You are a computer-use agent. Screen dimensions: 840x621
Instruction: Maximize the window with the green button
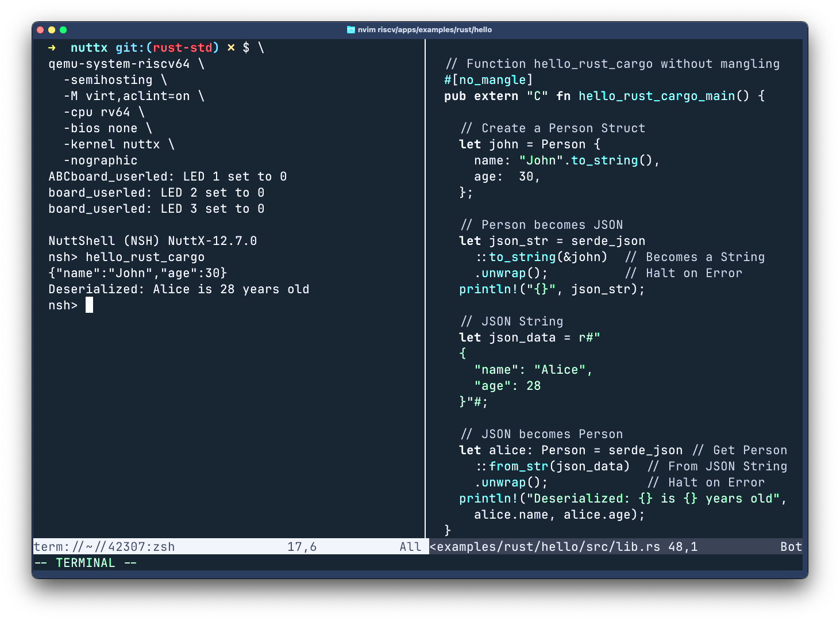[63, 30]
